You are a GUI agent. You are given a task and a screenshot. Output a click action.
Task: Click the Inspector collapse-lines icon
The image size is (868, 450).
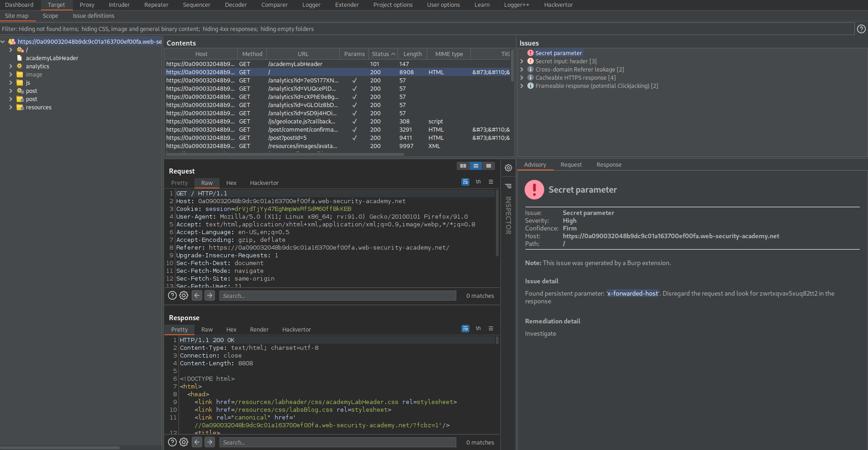click(508, 186)
